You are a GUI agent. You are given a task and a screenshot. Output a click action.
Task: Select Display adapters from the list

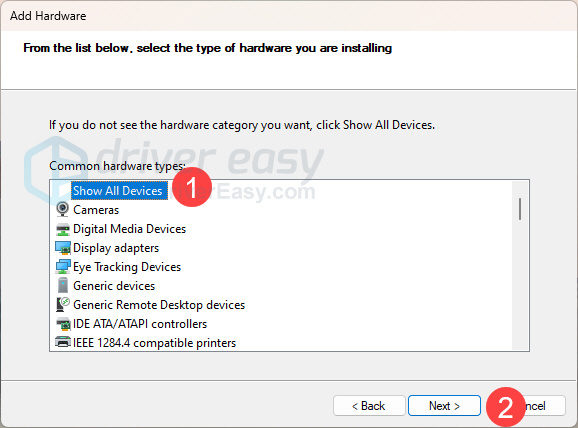116,248
